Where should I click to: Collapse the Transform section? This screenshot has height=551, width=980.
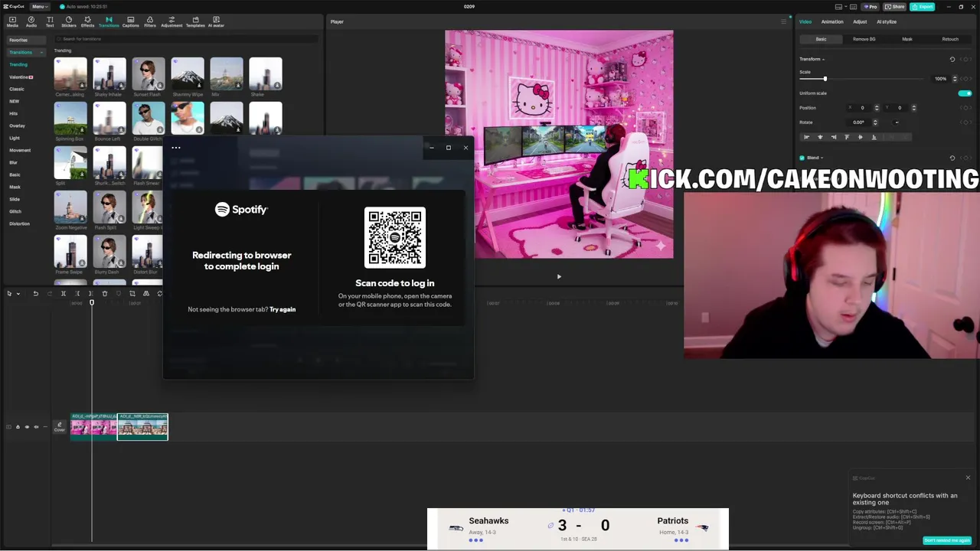[823, 59]
